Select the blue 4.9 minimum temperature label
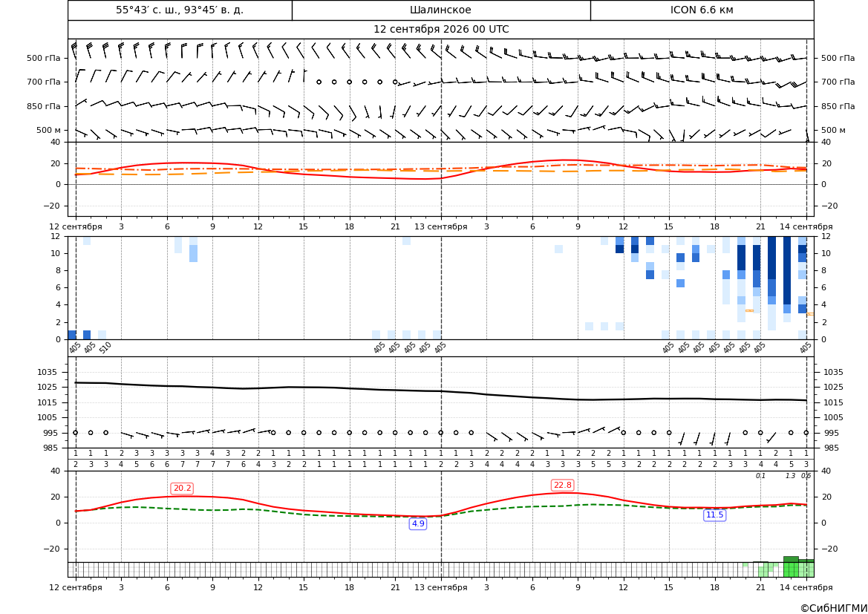The width and height of the screenshot is (868, 614). (x=418, y=523)
